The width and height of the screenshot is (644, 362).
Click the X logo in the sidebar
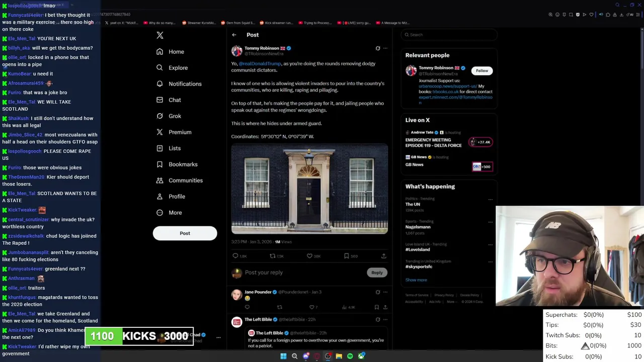pos(160,35)
